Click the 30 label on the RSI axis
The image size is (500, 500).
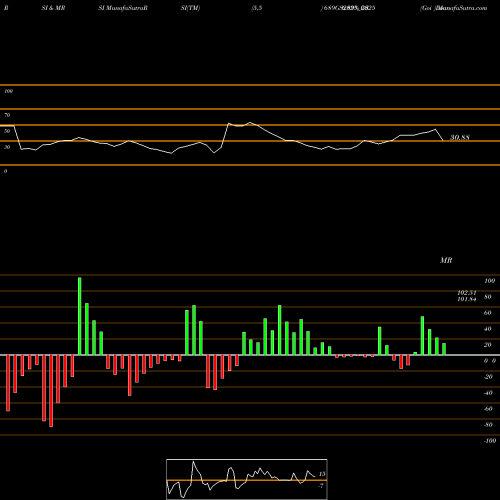point(7,147)
